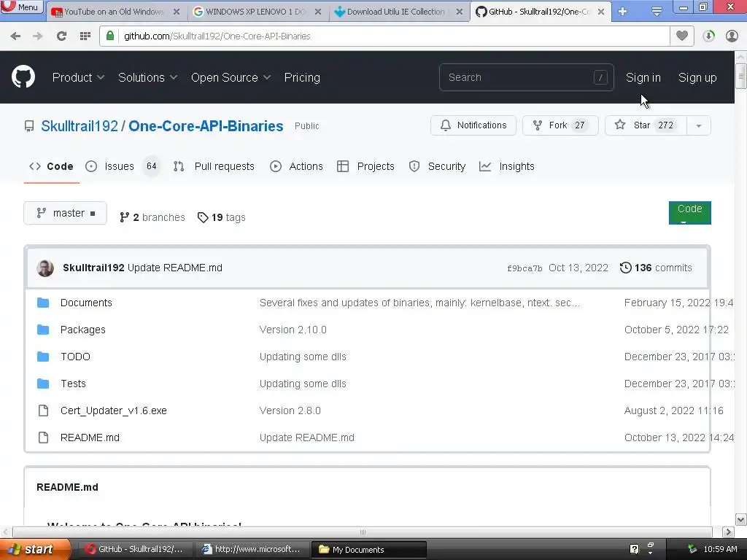Click the Notifications bell button
This screenshot has width=747, height=560.
pyautogui.click(x=473, y=125)
